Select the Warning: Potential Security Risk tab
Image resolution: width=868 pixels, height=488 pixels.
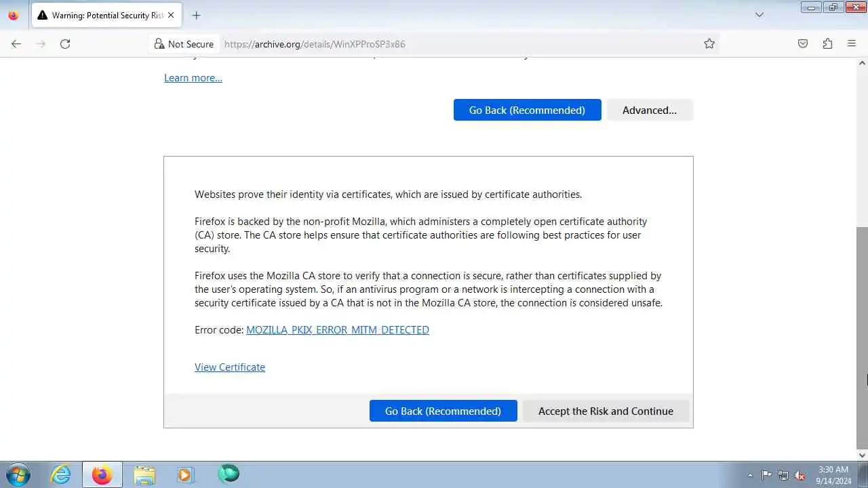coord(106,15)
